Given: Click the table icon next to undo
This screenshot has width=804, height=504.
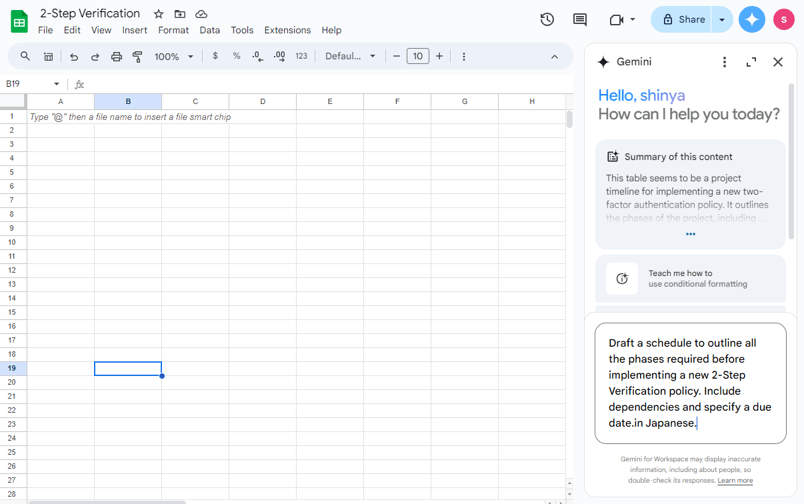Looking at the screenshot, I should point(48,56).
